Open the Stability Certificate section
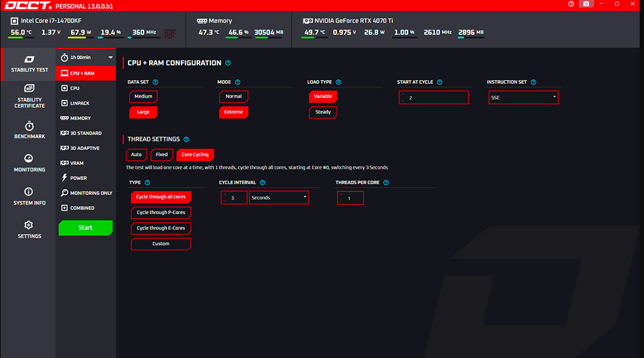This screenshot has width=644, height=358. click(x=29, y=96)
